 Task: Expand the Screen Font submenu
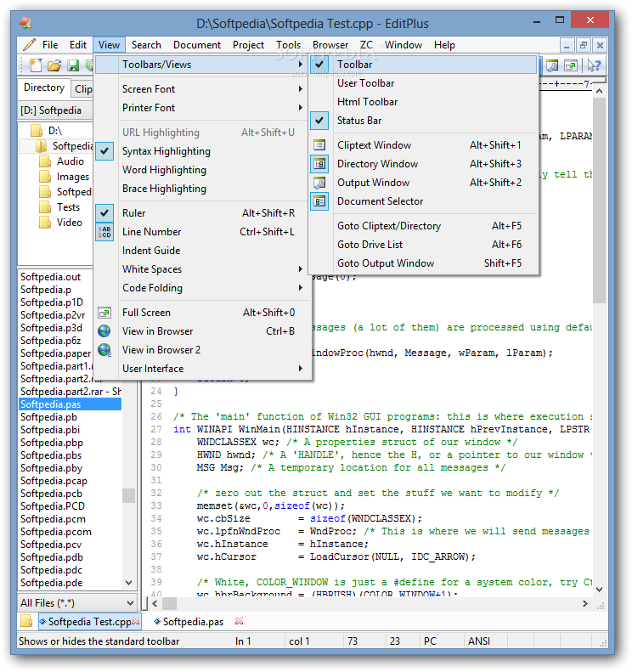202,89
